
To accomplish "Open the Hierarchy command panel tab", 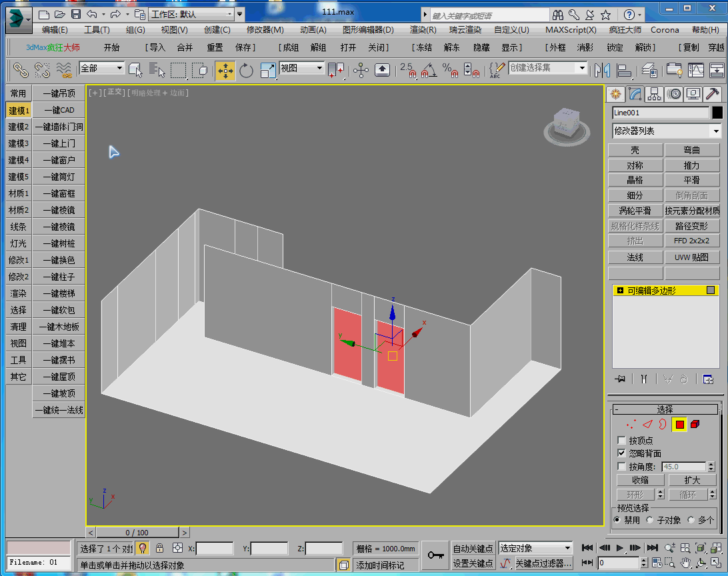I will click(x=654, y=94).
